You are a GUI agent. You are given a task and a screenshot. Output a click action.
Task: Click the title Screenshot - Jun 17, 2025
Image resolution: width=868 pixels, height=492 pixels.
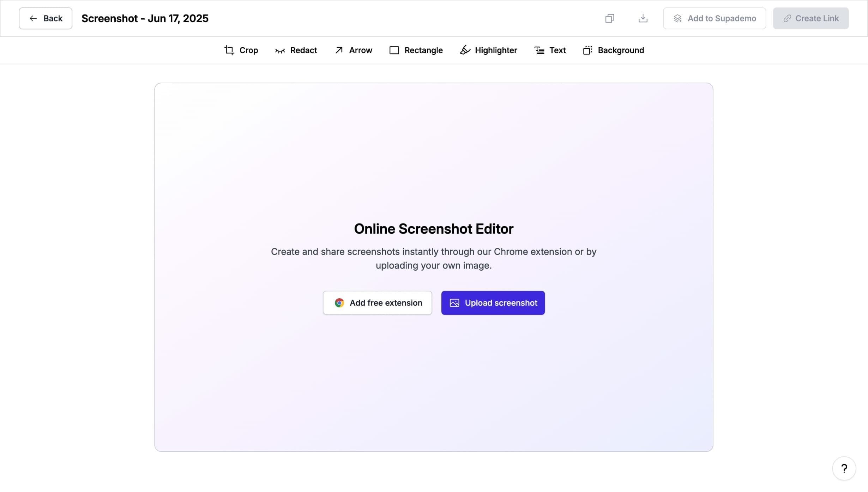(145, 18)
